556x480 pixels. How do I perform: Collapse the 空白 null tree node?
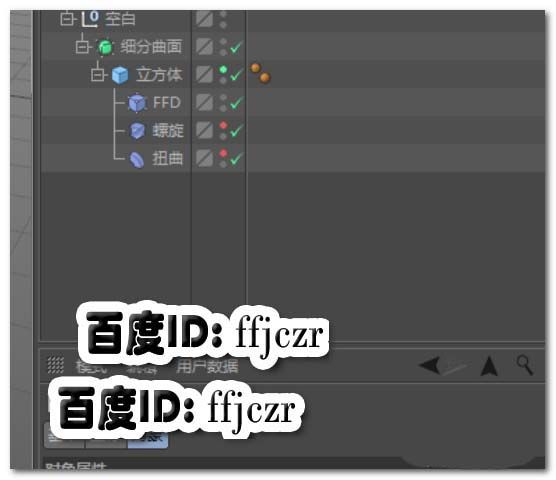pos(67,19)
